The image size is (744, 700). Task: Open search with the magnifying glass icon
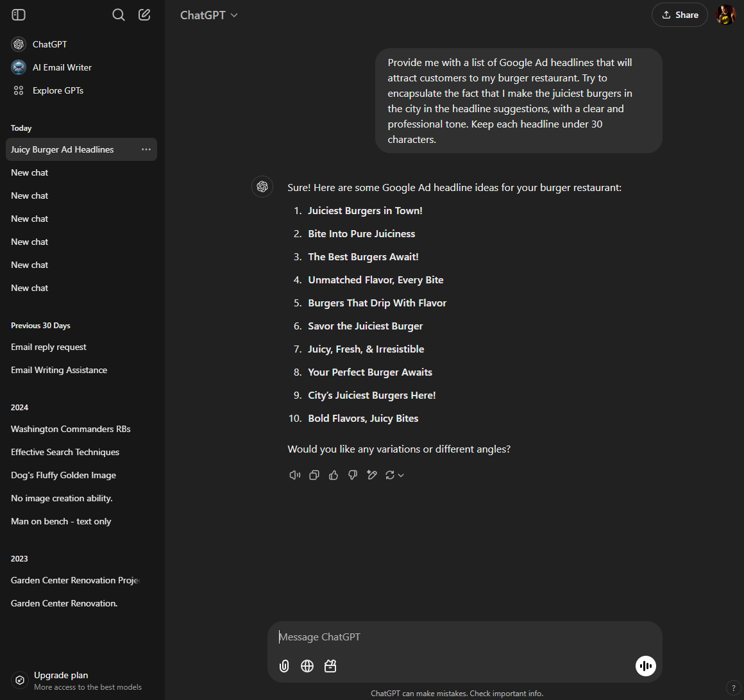pyautogui.click(x=118, y=14)
